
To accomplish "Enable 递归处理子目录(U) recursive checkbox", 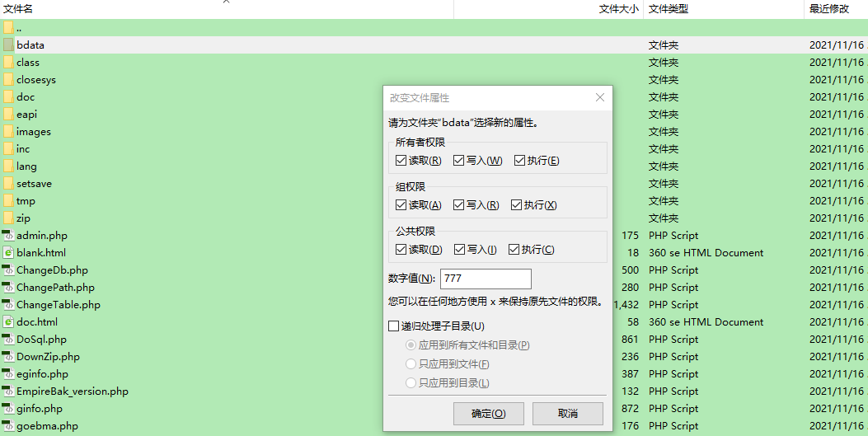I will (393, 326).
